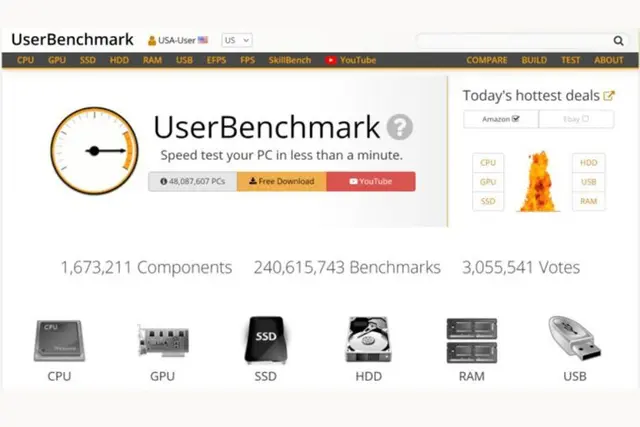Enable the Amazon deals checkbox
The image size is (640, 427).
coord(516,119)
